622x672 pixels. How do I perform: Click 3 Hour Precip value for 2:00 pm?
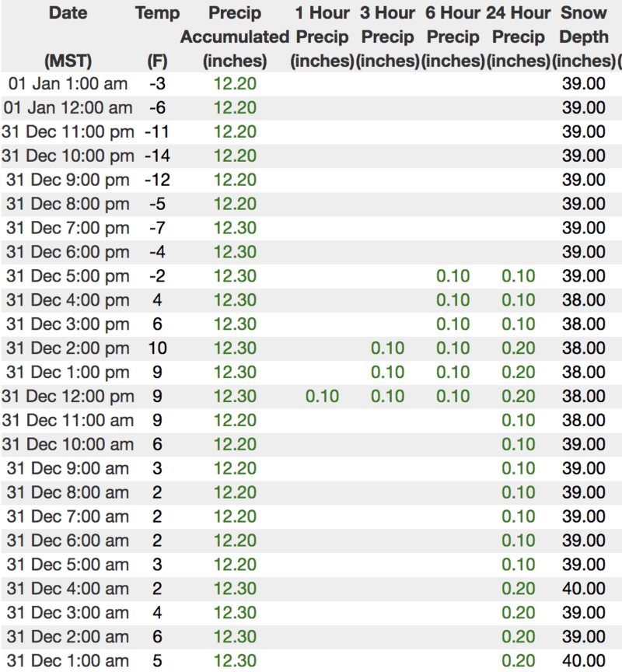click(x=387, y=348)
